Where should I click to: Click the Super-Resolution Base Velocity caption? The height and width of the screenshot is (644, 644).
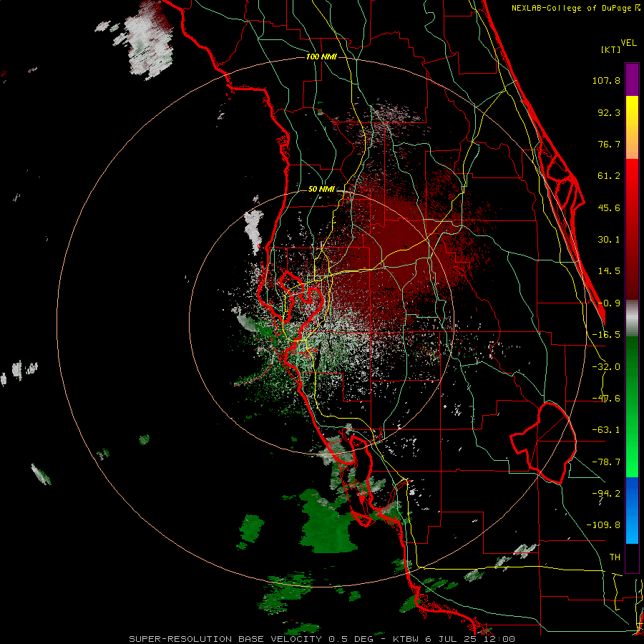(321, 639)
